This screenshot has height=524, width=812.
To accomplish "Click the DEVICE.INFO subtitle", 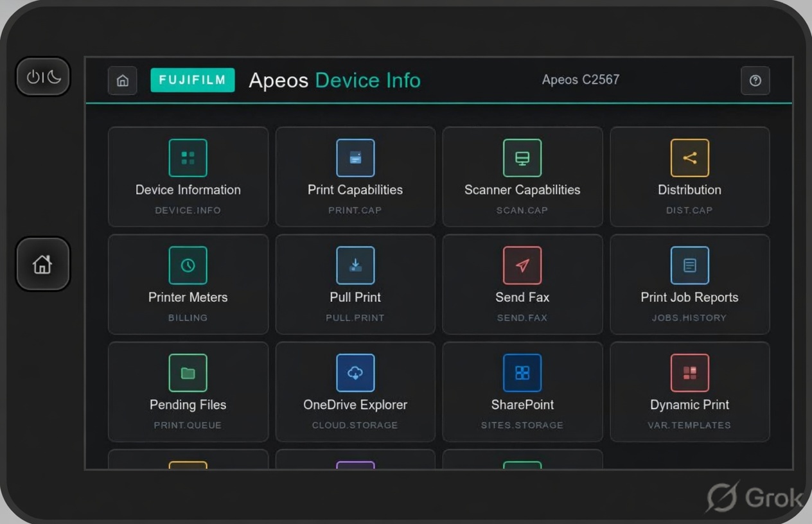I will 188,210.
